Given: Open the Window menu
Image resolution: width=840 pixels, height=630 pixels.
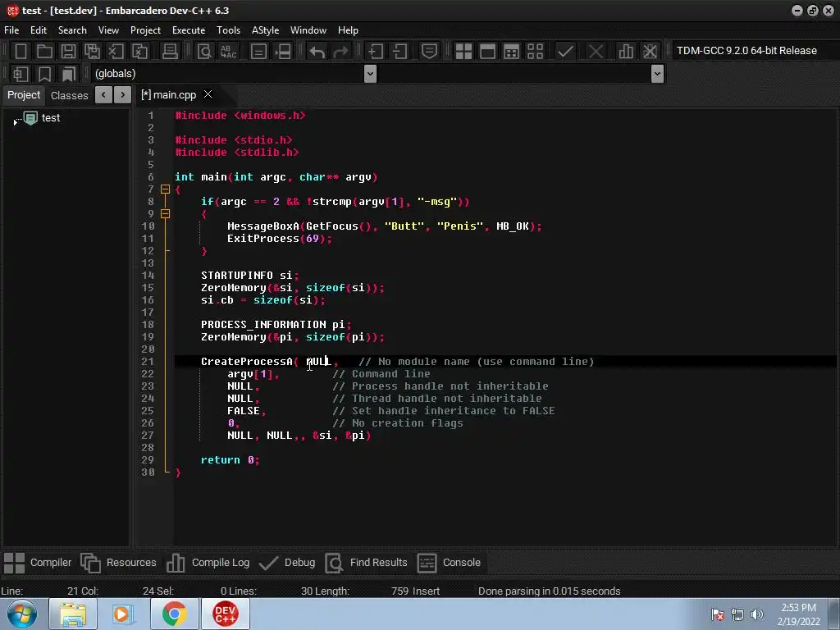Looking at the screenshot, I should 308,30.
